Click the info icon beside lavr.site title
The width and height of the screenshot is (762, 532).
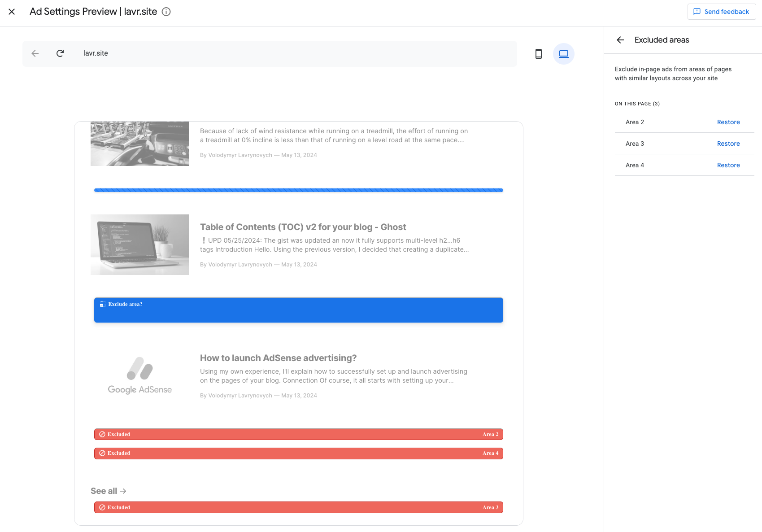166,12
